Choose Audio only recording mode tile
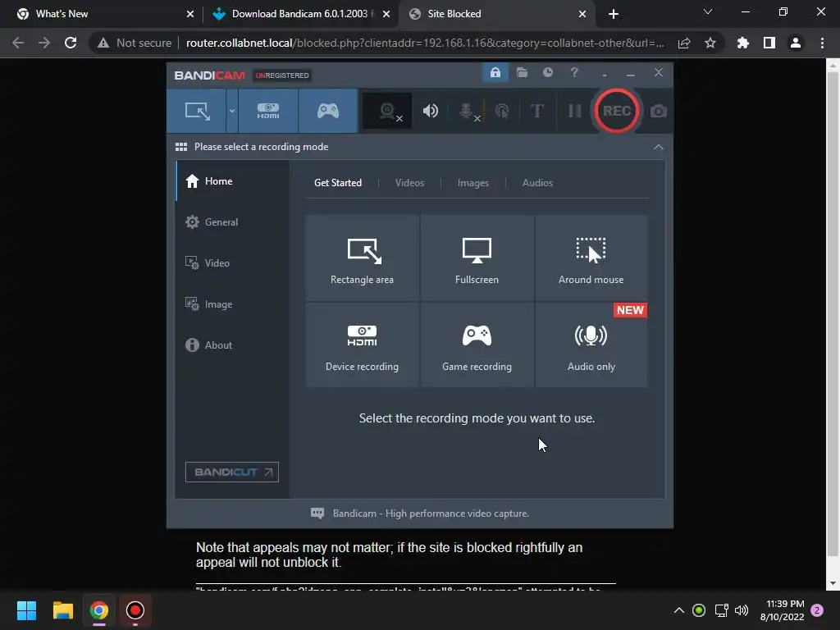Image resolution: width=840 pixels, height=630 pixels. coord(591,345)
